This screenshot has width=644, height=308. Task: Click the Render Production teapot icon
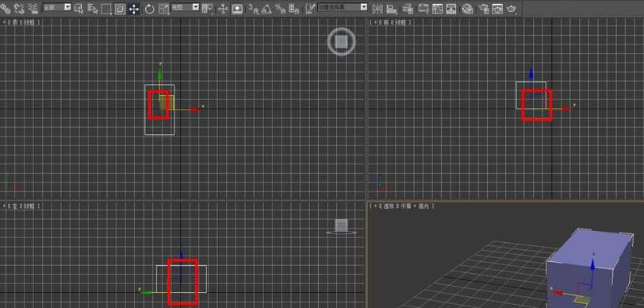[512, 9]
